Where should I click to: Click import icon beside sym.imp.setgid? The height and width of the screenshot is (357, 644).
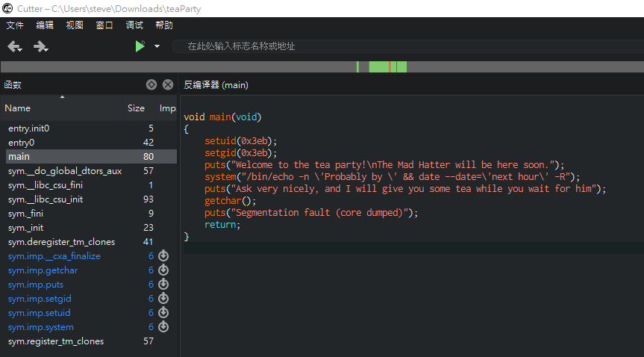coord(163,299)
